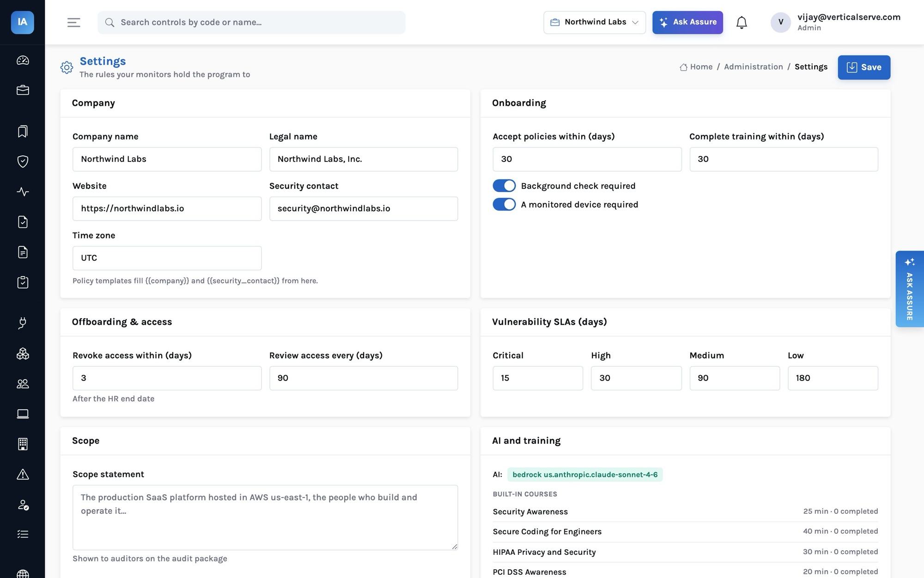The image size is (924, 578).
Task: Go to Home breadcrumb
Action: [696, 67]
